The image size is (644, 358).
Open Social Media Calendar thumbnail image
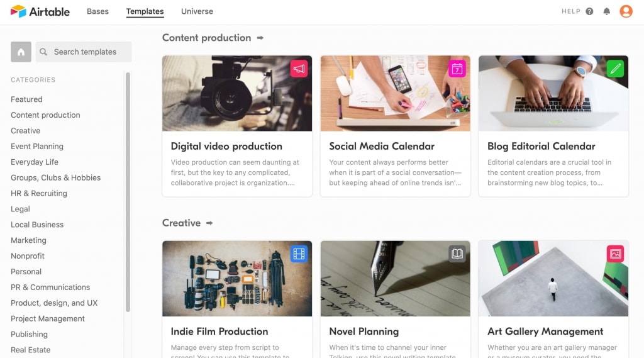395,93
